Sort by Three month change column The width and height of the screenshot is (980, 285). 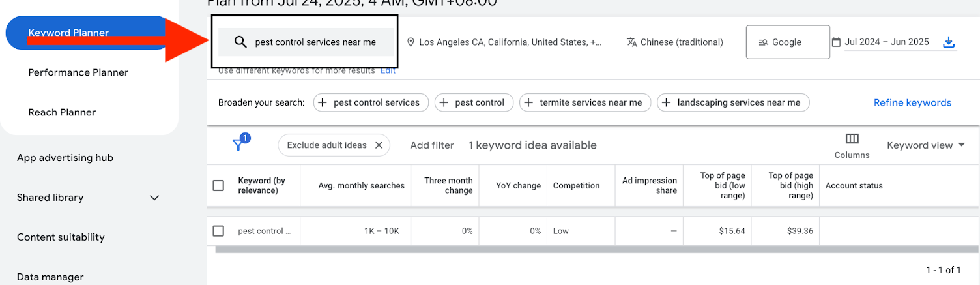[x=448, y=186]
